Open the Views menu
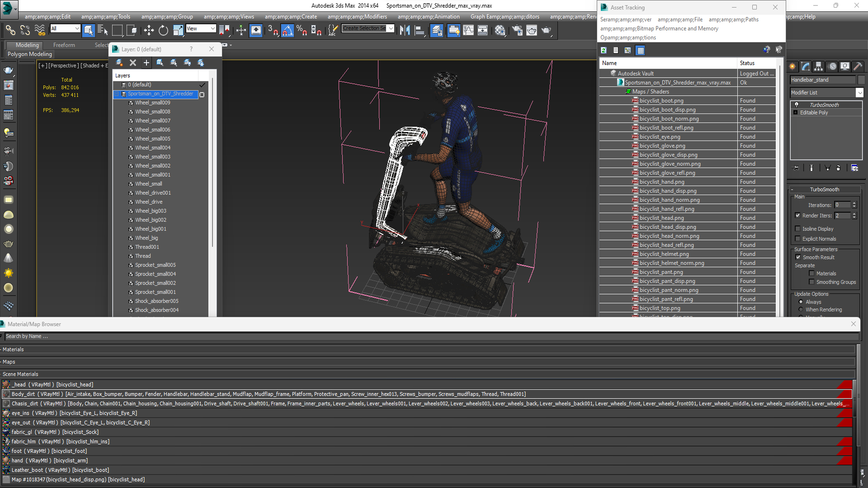Image resolution: width=868 pixels, height=488 pixels. point(229,17)
